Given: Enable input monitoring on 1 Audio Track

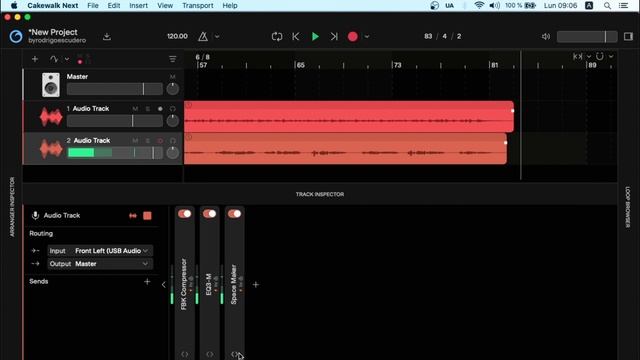Looking at the screenshot, I should point(173,109).
